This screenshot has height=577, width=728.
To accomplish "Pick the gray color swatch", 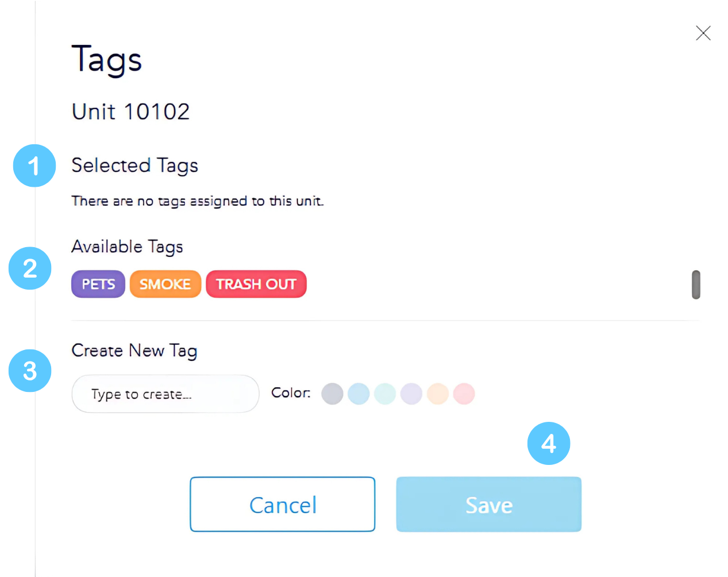I will click(x=332, y=394).
